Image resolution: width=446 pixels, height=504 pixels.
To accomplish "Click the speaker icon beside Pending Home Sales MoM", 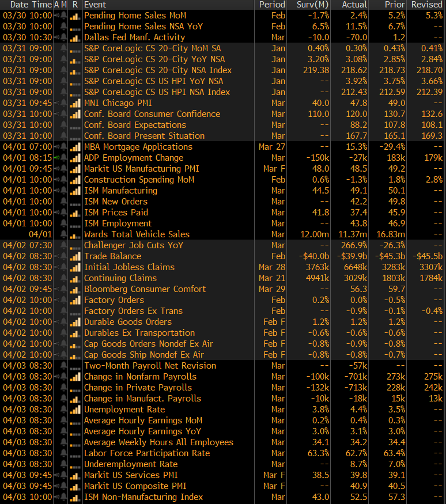I will click(x=56, y=16).
